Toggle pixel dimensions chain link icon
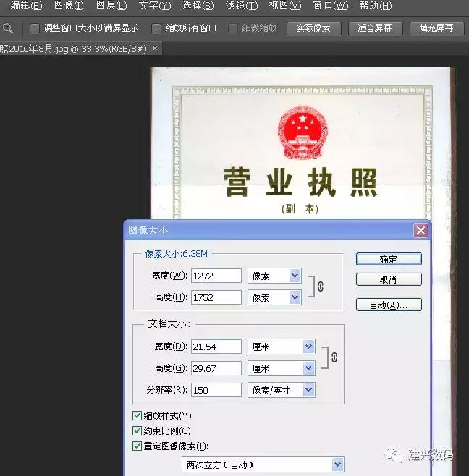Screen dimensions: 469x476 [321, 286]
